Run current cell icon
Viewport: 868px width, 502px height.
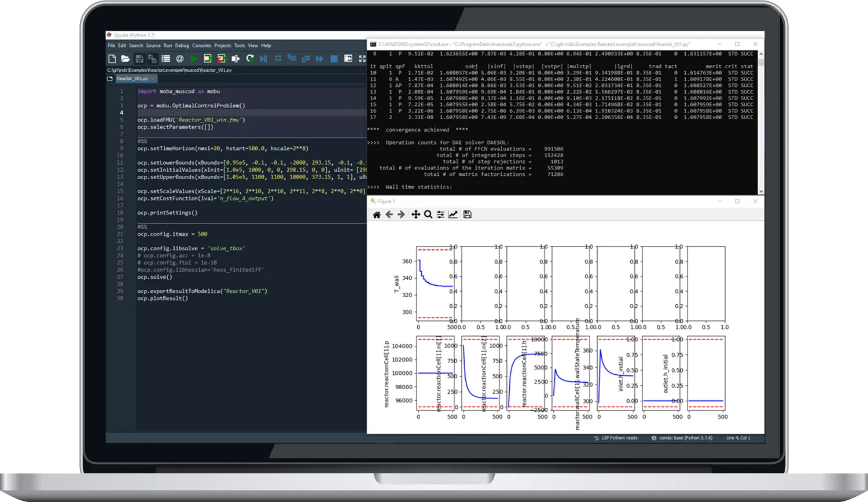point(208,58)
